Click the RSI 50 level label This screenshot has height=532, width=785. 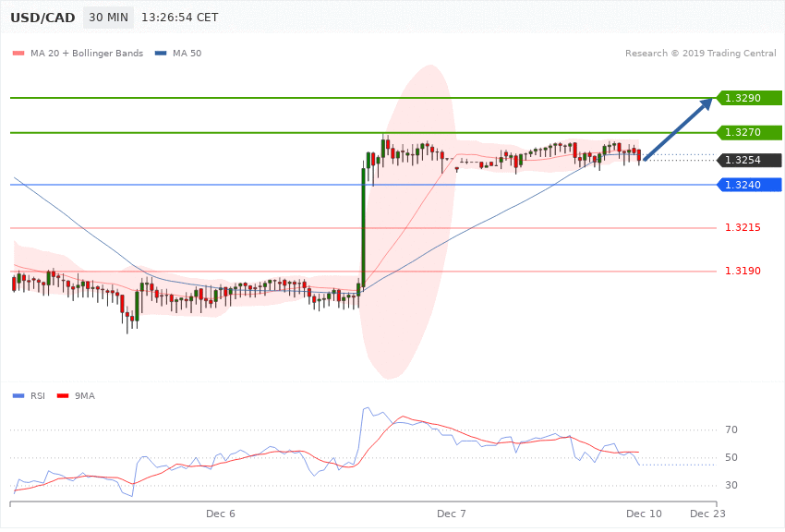tap(731, 457)
